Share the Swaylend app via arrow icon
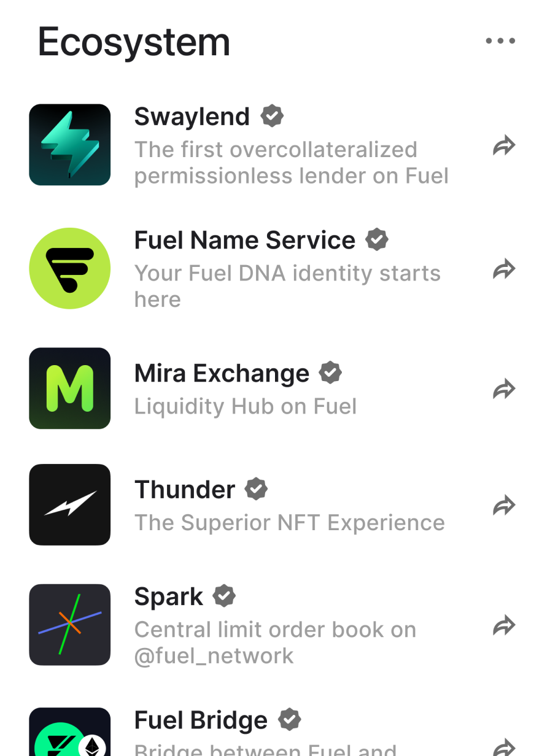550x756 pixels. 504,147
